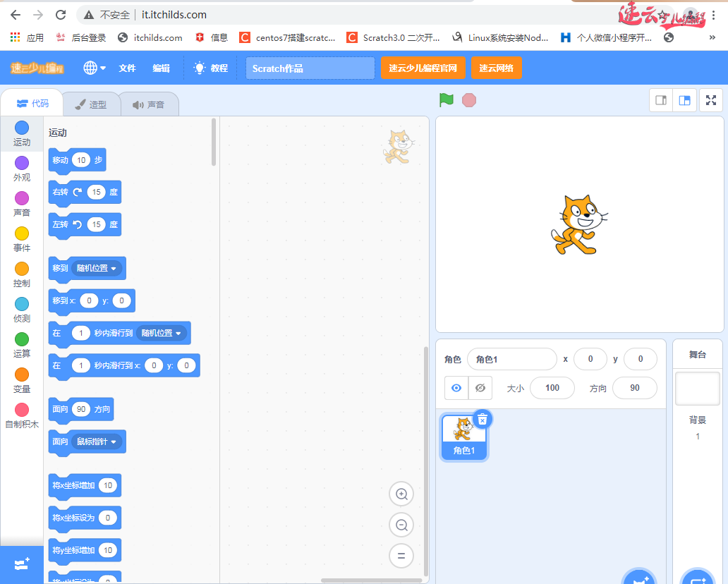Open the 文件 menu
The height and width of the screenshot is (584, 728).
click(x=127, y=68)
